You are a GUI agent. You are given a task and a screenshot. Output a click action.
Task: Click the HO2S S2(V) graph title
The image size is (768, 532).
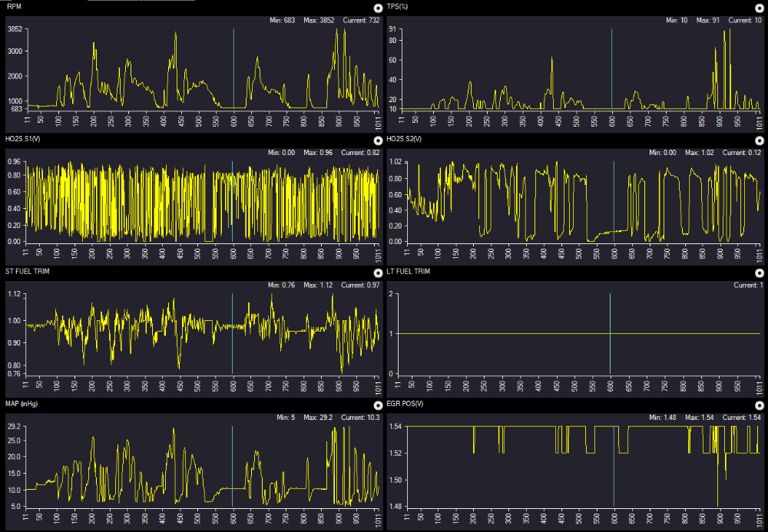(x=405, y=139)
